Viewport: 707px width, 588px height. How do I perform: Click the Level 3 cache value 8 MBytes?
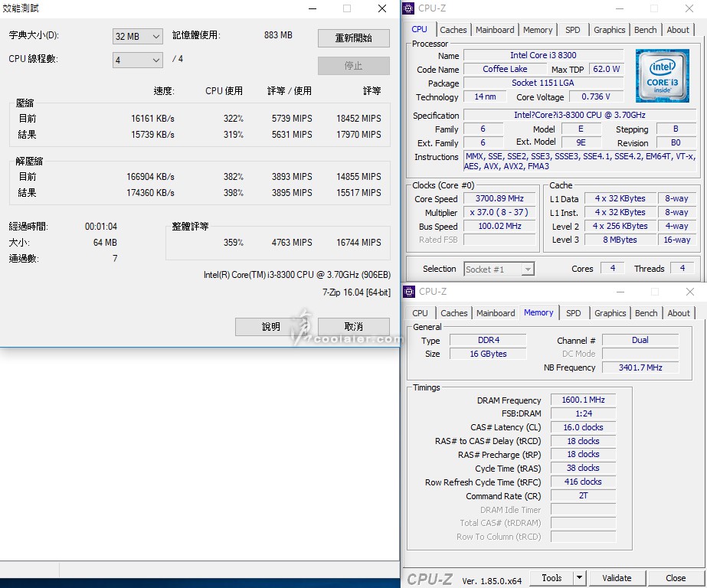coord(620,240)
